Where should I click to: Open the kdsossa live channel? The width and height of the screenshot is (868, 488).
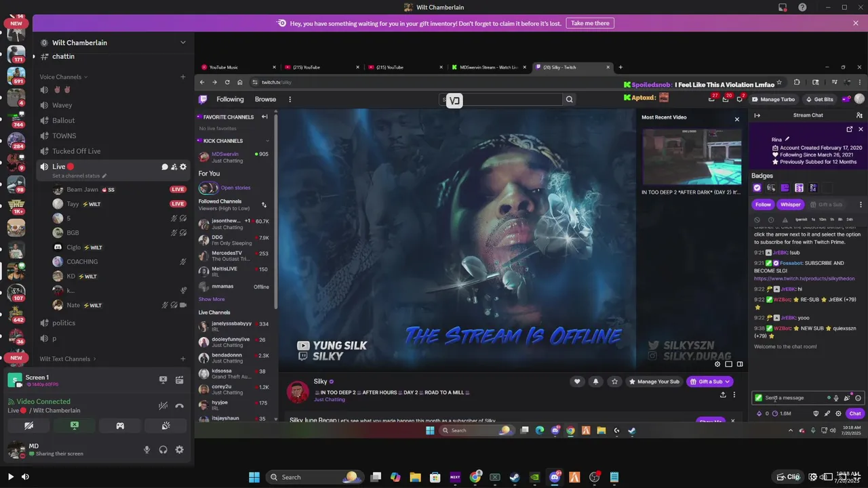point(234,373)
